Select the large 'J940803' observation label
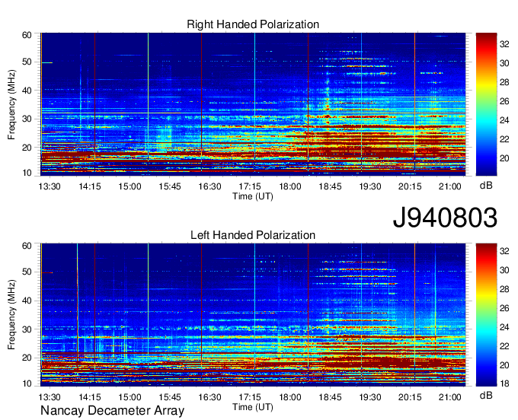Screen dimensions: 518x420 [x=445, y=218]
